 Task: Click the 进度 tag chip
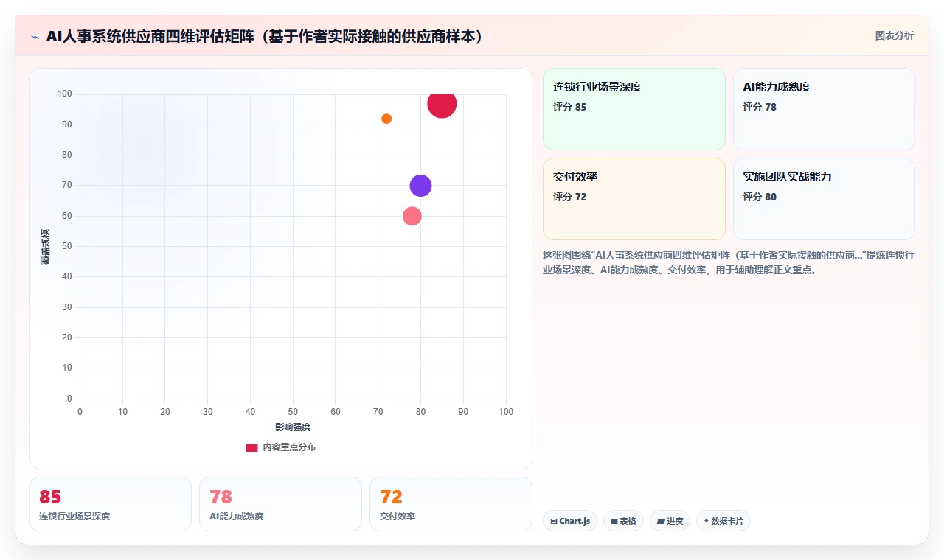click(x=670, y=521)
